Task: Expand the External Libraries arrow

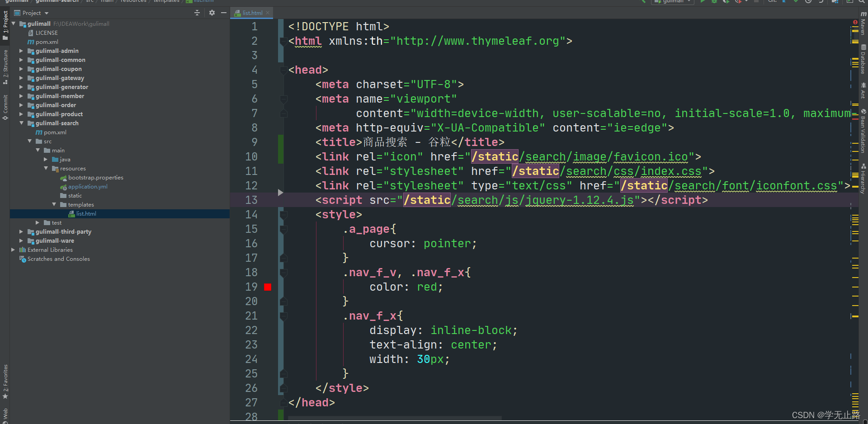Action: tap(13, 250)
